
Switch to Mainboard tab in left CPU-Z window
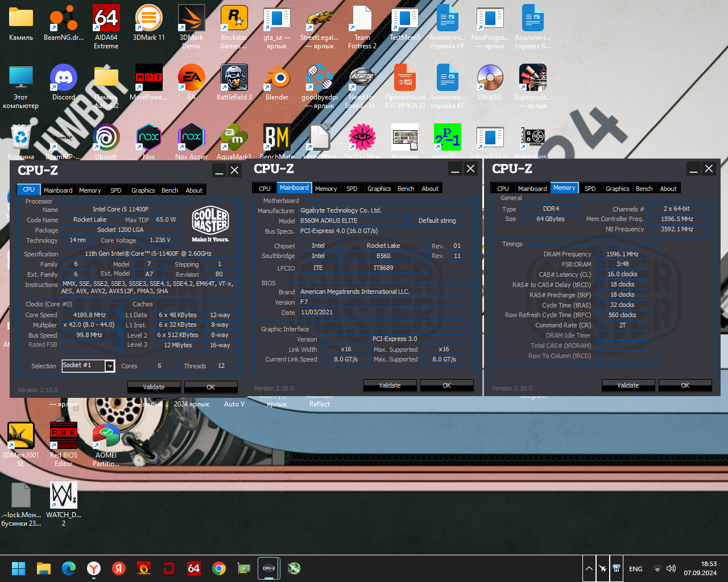[x=58, y=190]
